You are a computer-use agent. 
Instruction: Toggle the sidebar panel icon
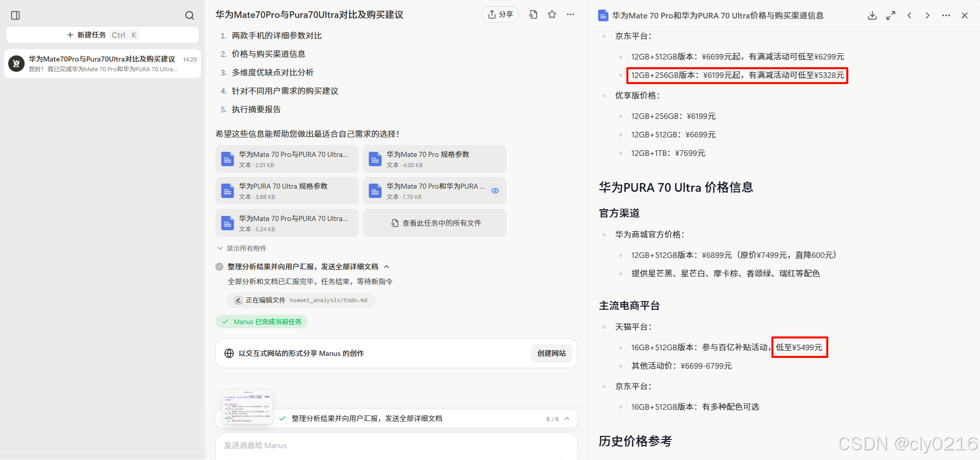click(x=15, y=15)
